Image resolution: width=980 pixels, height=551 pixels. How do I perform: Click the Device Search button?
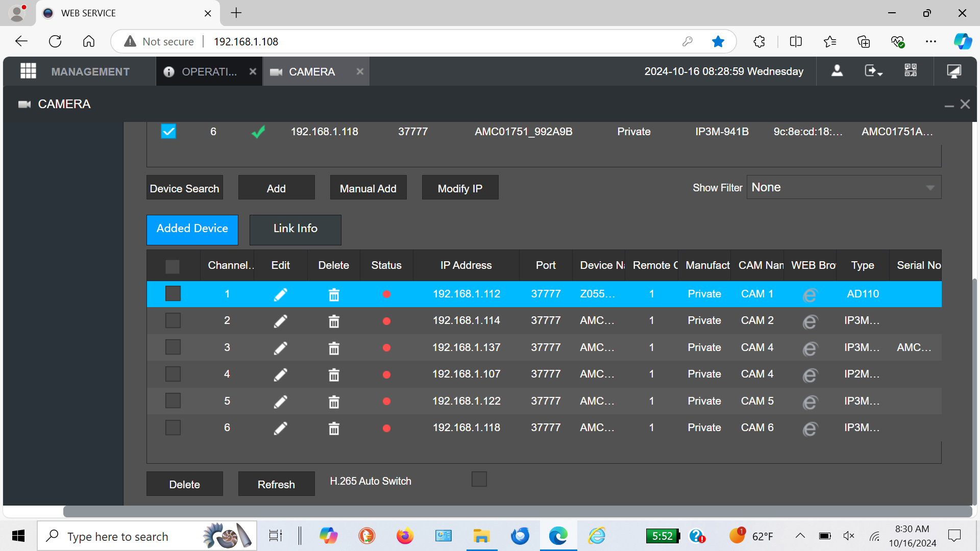pyautogui.click(x=184, y=188)
